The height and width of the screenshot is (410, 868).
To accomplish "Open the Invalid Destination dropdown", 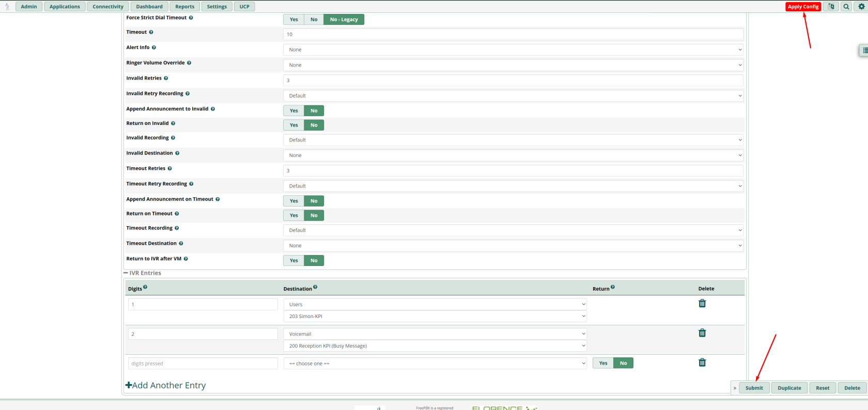I will (514, 155).
